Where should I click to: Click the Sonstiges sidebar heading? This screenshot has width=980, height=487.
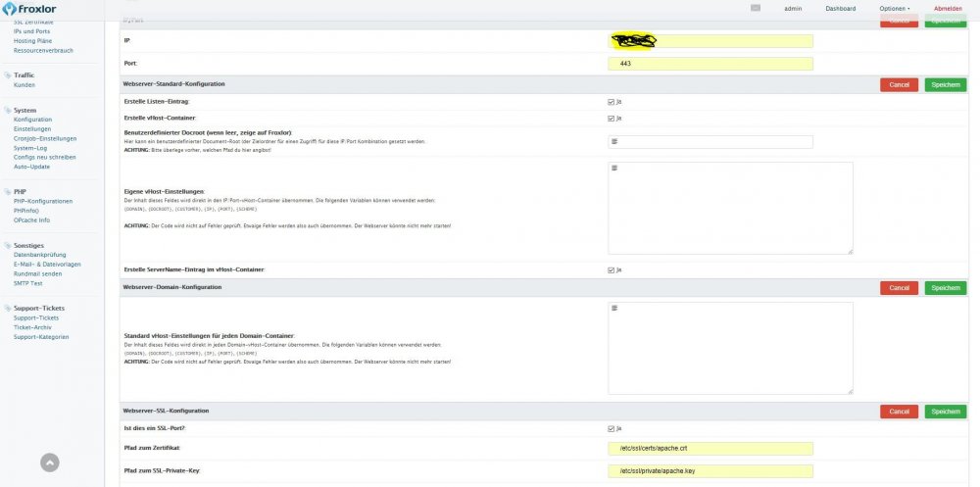pyautogui.click(x=28, y=246)
